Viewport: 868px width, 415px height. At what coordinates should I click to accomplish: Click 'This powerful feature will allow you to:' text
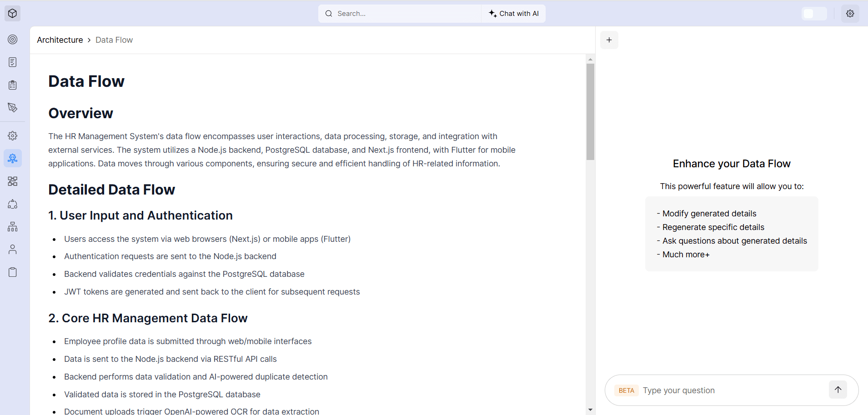732,186
